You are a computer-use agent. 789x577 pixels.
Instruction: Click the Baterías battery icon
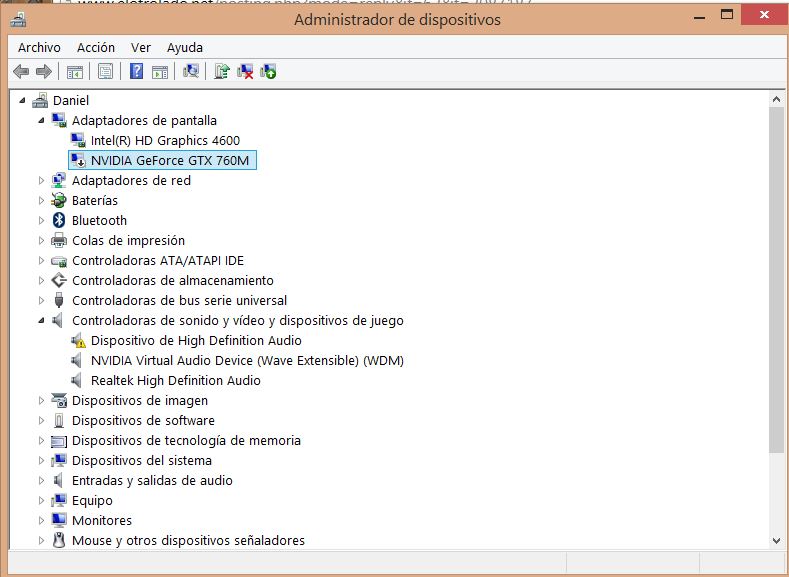59,200
